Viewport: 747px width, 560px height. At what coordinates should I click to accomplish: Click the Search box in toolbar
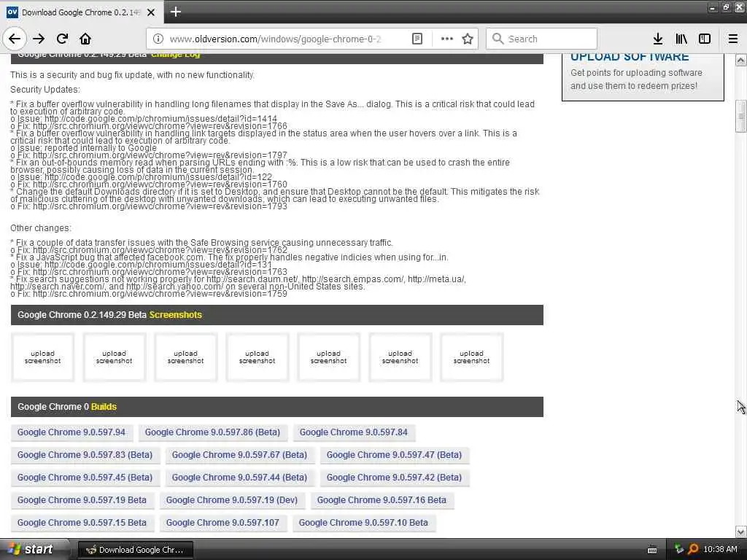(x=541, y=39)
